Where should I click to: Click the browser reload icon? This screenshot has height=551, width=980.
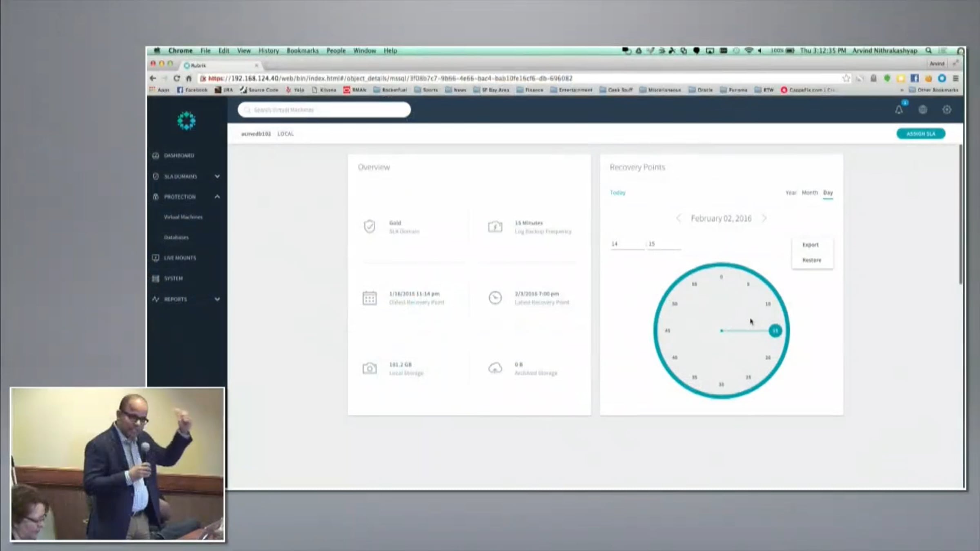tap(176, 78)
